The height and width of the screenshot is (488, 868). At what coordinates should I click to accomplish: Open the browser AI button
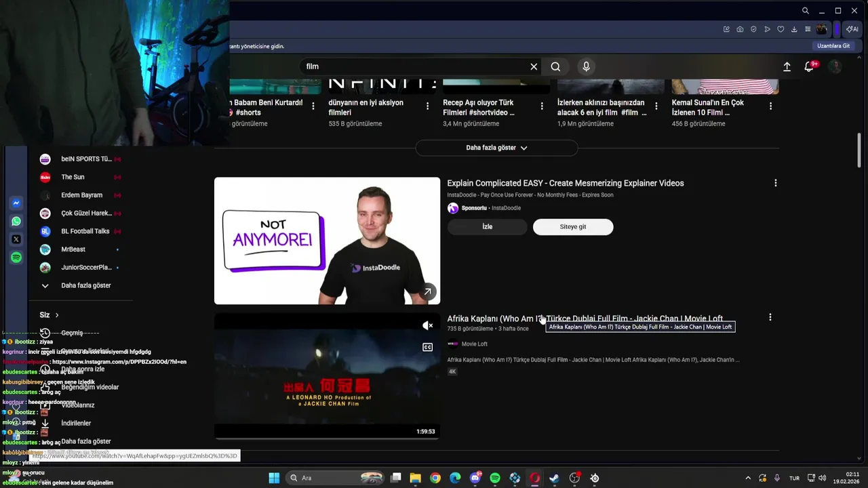[x=852, y=29]
